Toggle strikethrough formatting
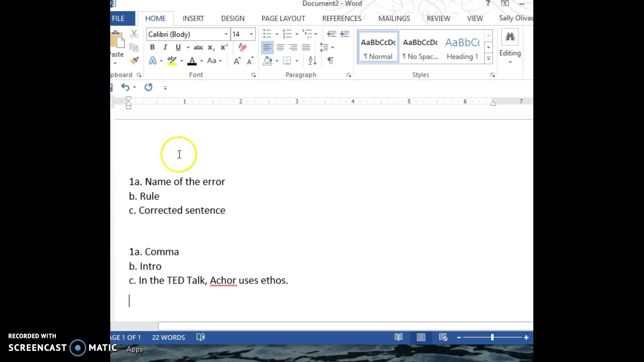 click(198, 47)
